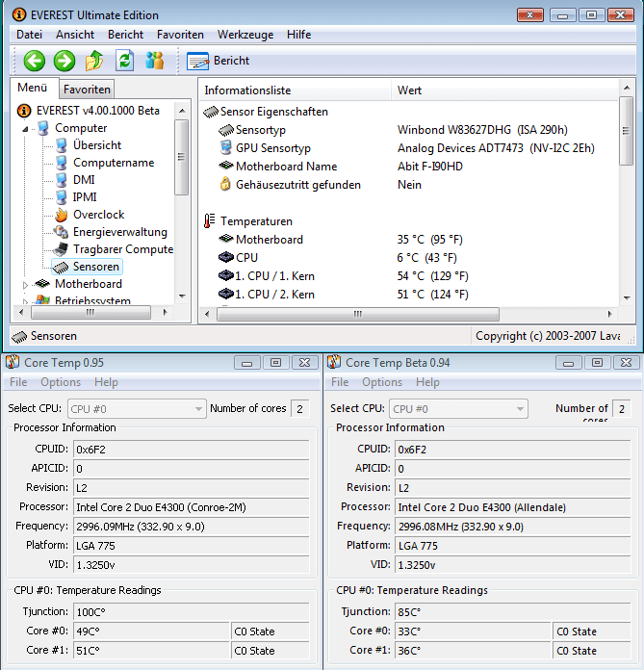Click Core #1 field showing 36C°
The image size is (644, 670).
click(x=473, y=651)
